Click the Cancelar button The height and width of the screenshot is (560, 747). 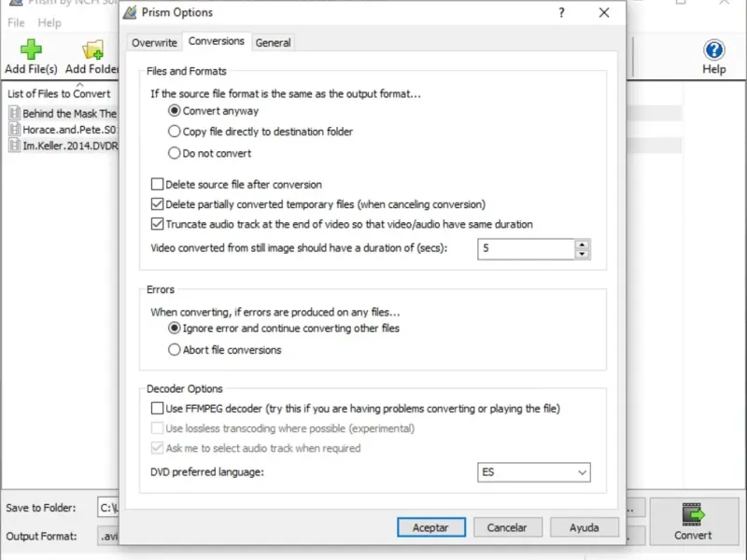[x=507, y=527]
